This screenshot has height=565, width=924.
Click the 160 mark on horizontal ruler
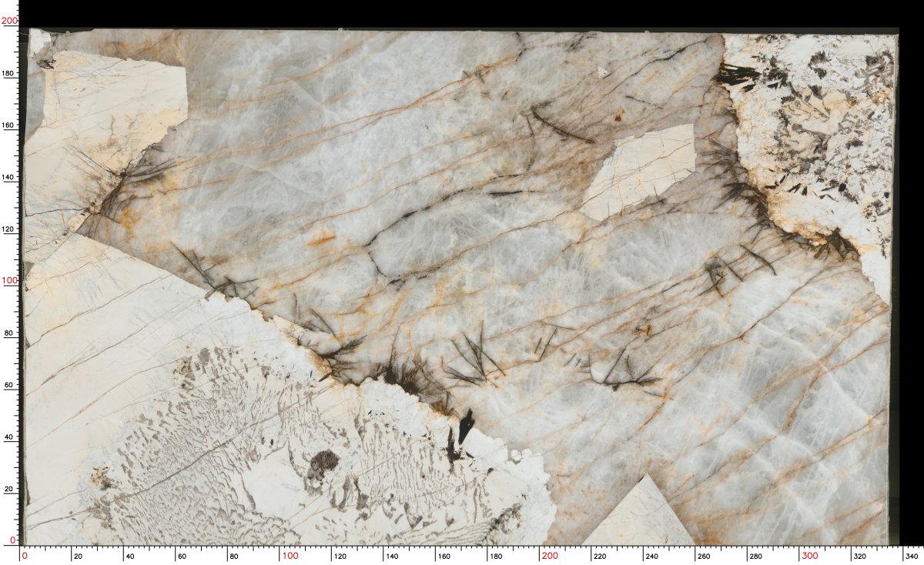(444, 556)
